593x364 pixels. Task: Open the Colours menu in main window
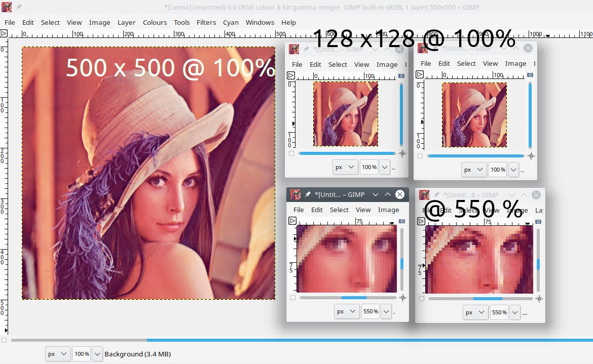pyautogui.click(x=155, y=23)
